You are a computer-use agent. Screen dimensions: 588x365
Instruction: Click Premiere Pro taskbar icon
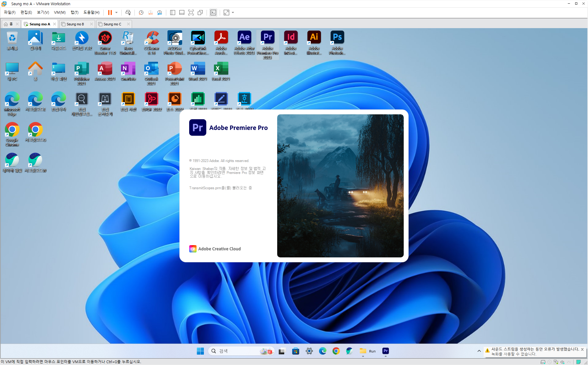pos(386,351)
